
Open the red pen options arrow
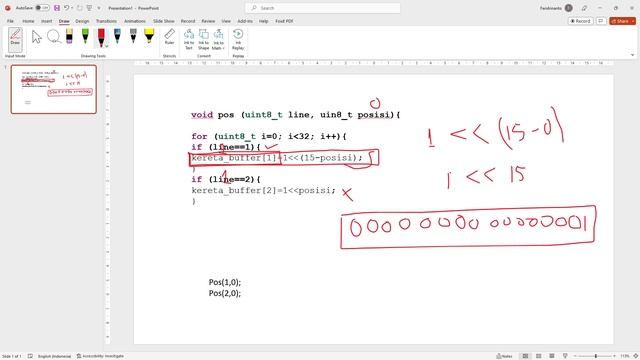click(x=107, y=46)
